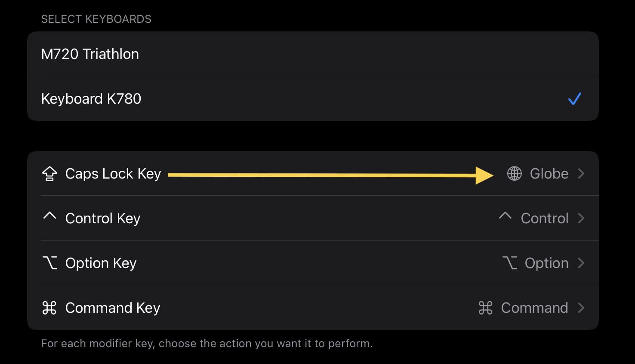Click the Globe icon next to Caps Lock

click(514, 173)
